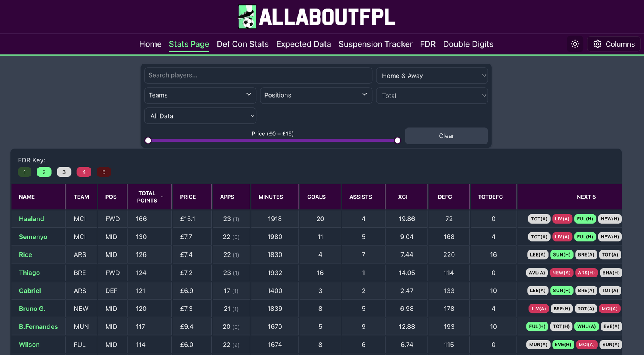The width and height of the screenshot is (644, 355).
Task: Go to the Home tab
Action: click(150, 44)
